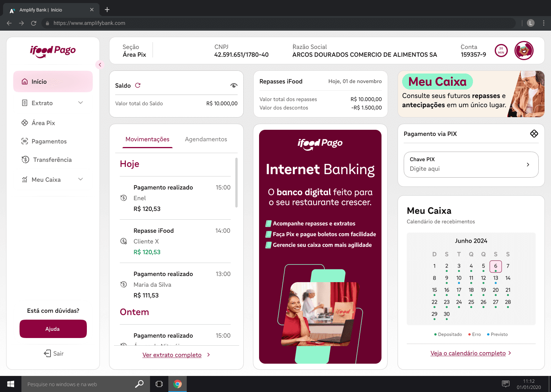The image size is (551, 392).
Task: Click the 20 MIN session timer icon
Action: click(501, 51)
